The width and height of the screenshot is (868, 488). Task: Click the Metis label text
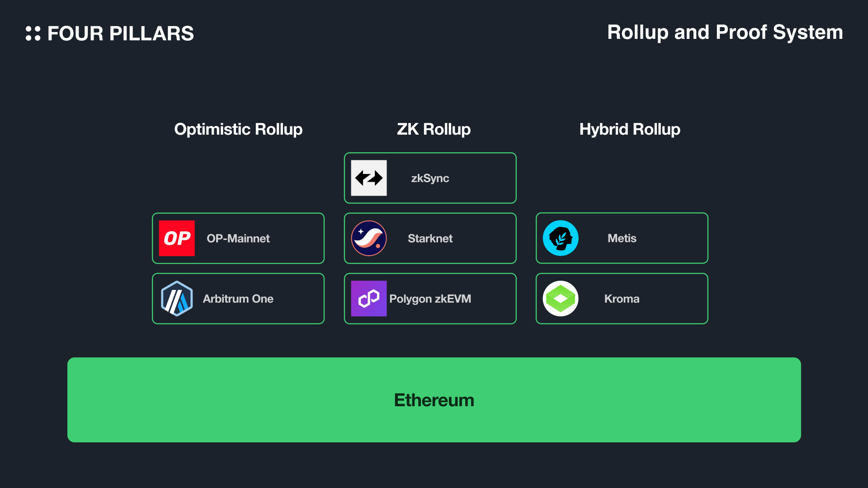(x=622, y=239)
